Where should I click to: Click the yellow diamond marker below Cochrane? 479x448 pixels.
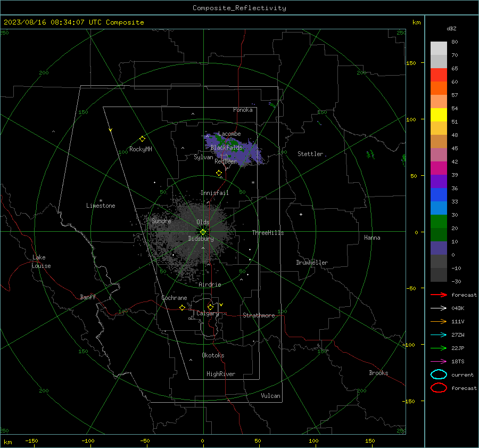183,308
